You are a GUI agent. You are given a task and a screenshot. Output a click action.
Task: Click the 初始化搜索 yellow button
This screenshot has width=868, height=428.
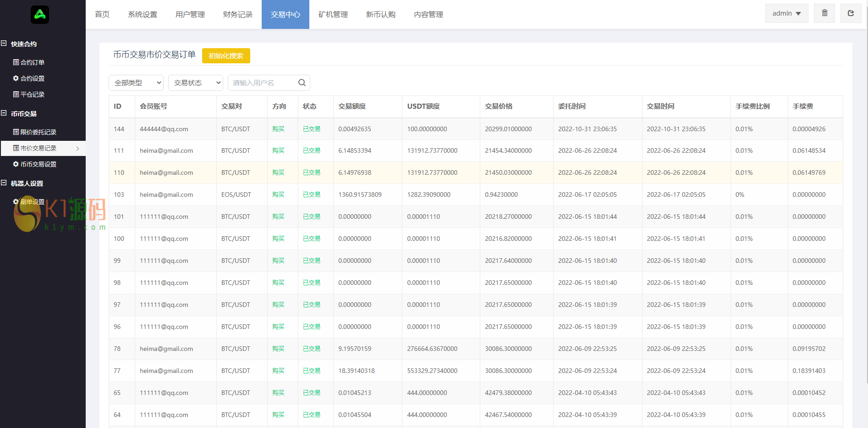point(226,56)
